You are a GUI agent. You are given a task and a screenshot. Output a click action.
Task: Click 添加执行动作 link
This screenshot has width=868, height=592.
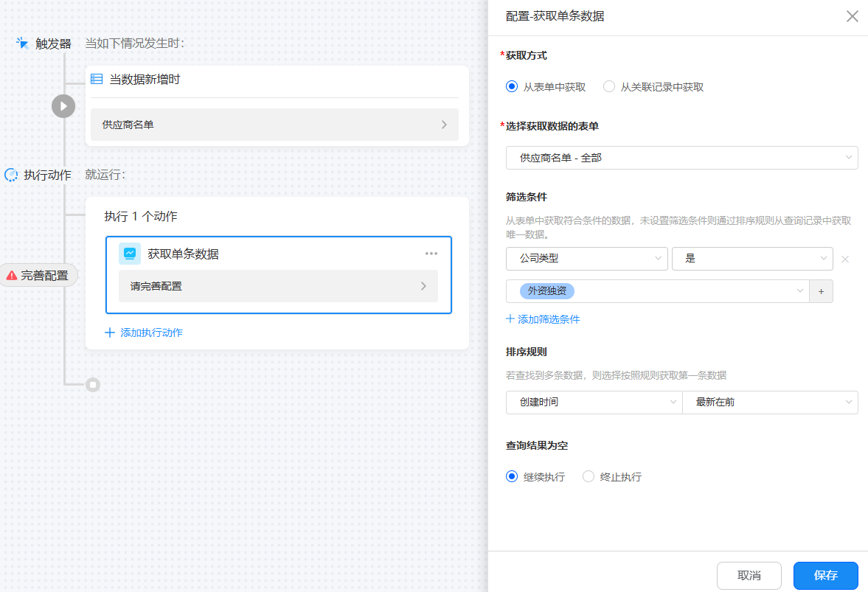(144, 332)
